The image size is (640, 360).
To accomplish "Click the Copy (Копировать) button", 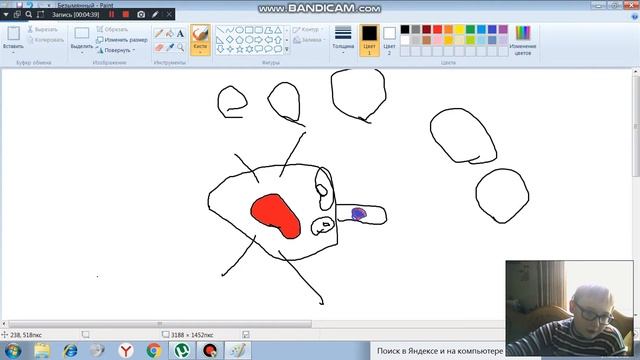I will pyautogui.click(x=46, y=40).
